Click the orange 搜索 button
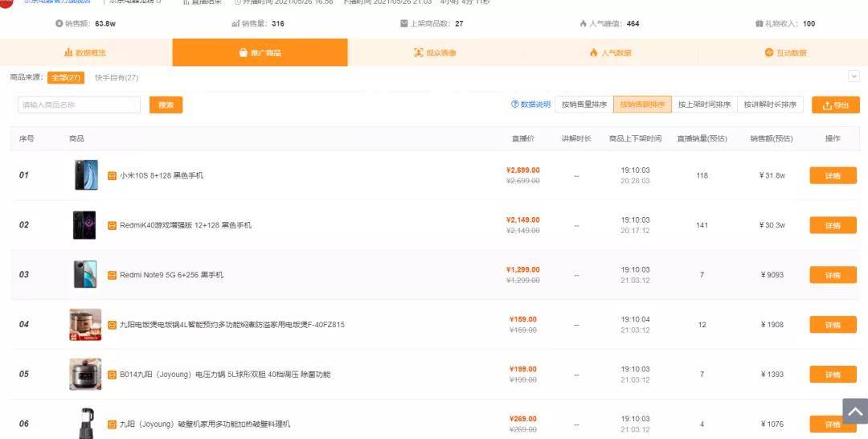868x439 pixels. (166, 105)
